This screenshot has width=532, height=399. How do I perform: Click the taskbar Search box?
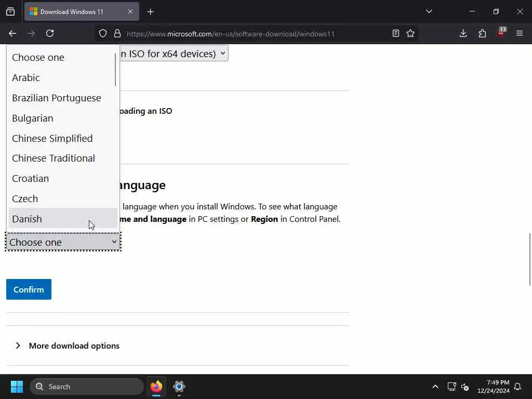pyautogui.click(x=87, y=387)
